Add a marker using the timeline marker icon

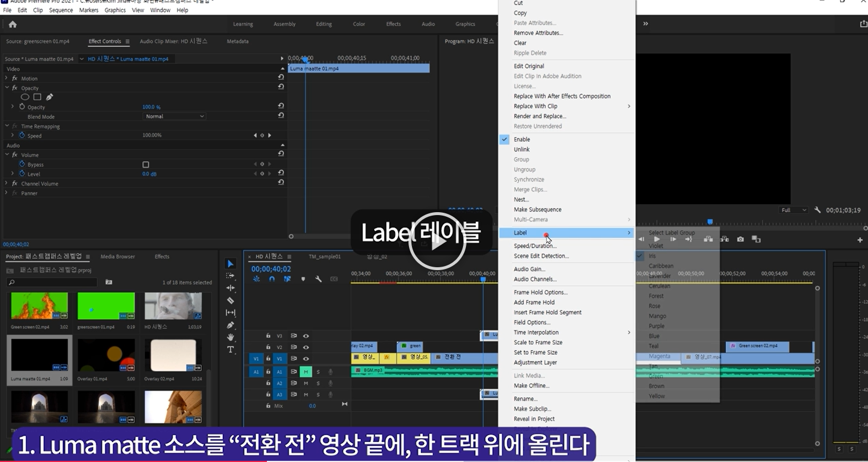coord(303,279)
